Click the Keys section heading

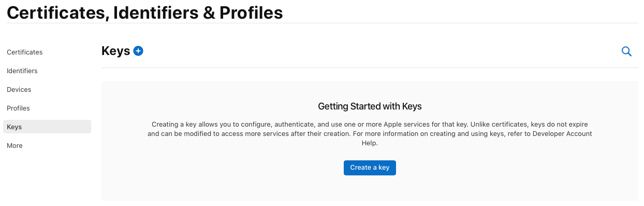[116, 51]
